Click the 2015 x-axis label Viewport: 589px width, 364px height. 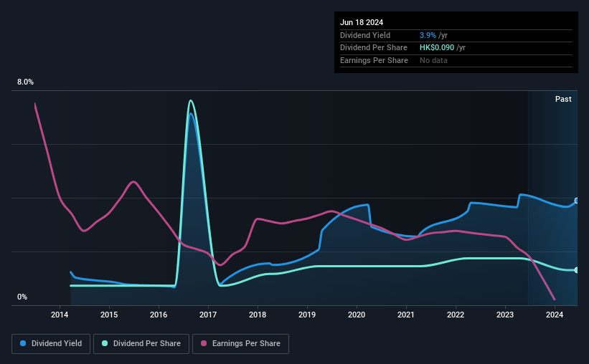tap(109, 315)
